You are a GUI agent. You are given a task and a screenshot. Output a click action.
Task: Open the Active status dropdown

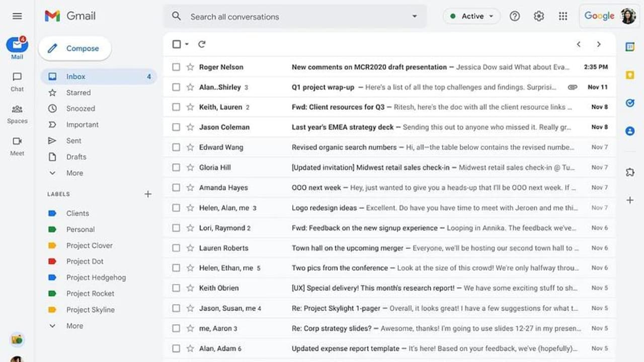[x=471, y=16]
